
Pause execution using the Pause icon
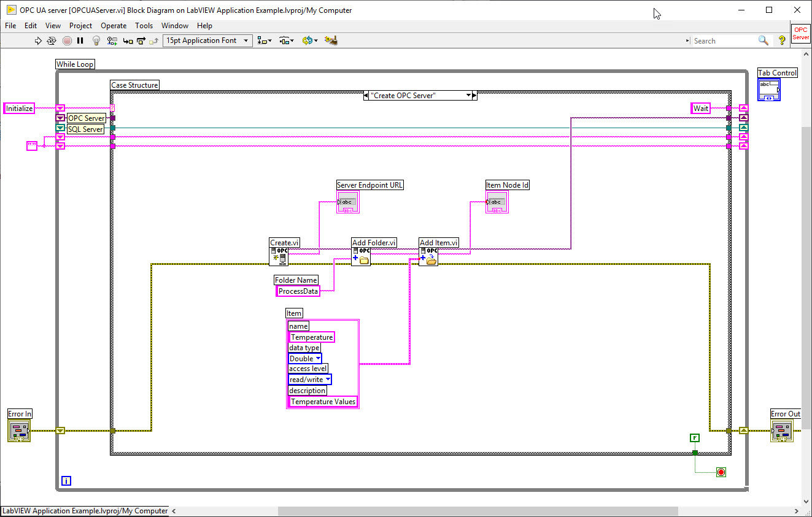pyautogui.click(x=80, y=40)
